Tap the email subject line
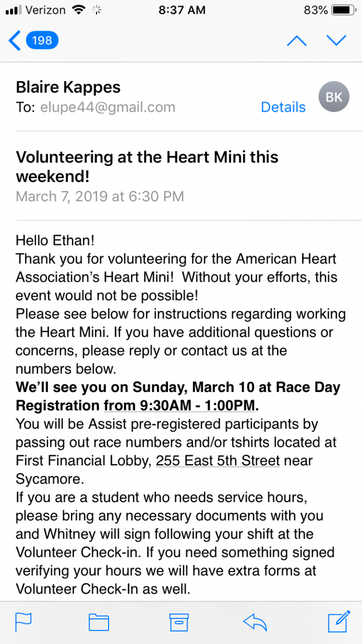 click(x=147, y=167)
